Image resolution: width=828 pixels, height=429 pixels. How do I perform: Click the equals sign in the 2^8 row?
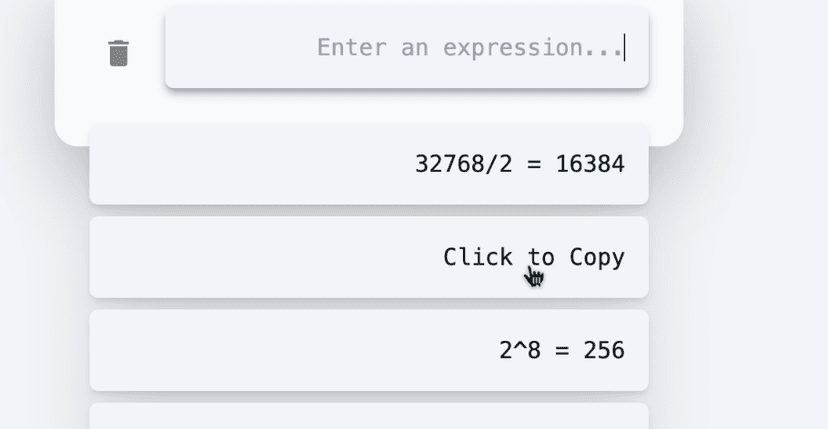coord(562,351)
